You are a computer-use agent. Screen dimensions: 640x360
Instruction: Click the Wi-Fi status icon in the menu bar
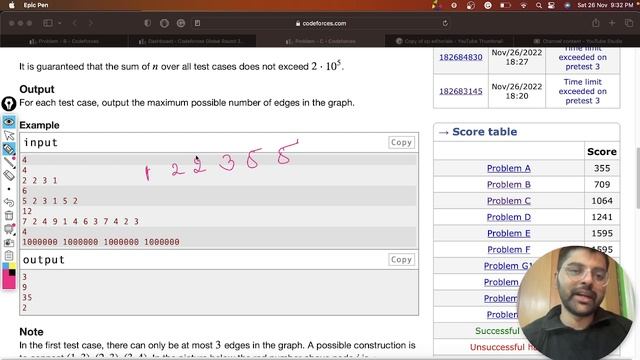523,5
